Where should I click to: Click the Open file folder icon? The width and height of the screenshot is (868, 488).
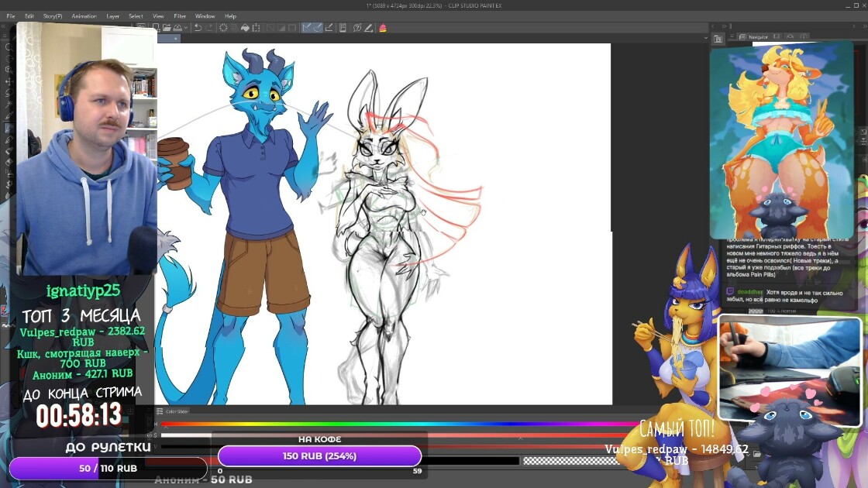point(167,28)
